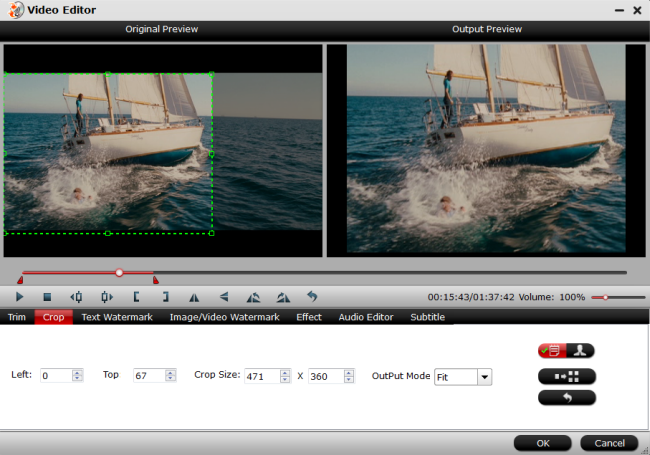The height and width of the screenshot is (455, 650).
Task: Click the reset arrow button in Crop panel
Action: (x=567, y=398)
